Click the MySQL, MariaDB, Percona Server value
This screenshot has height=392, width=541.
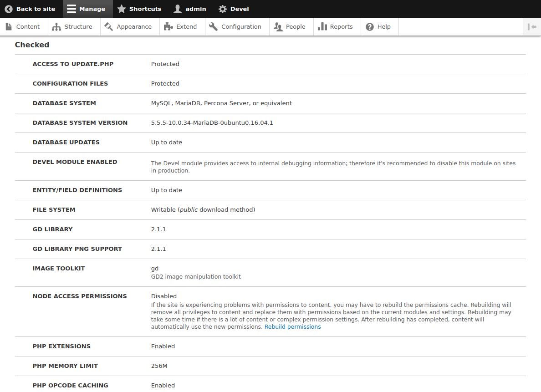(x=221, y=103)
